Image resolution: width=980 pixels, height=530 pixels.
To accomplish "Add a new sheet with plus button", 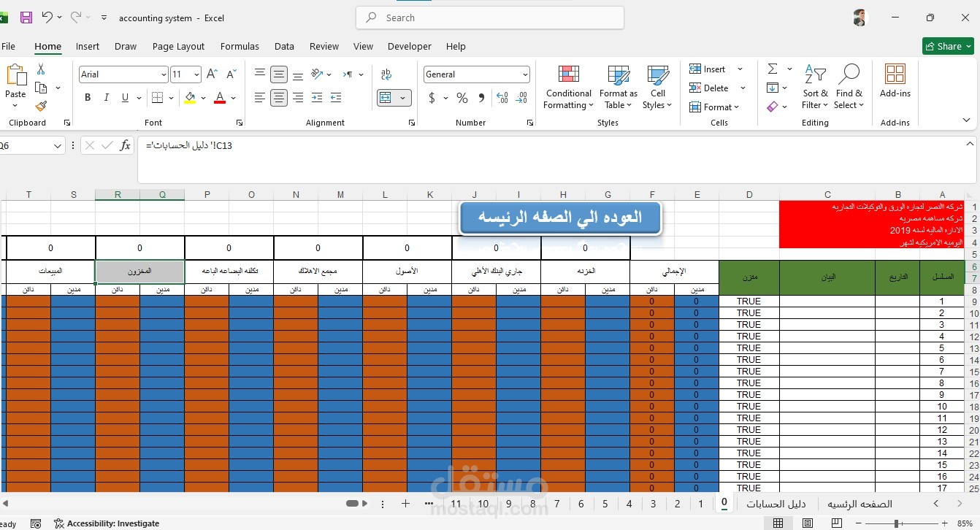I will pyautogui.click(x=405, y=504).
